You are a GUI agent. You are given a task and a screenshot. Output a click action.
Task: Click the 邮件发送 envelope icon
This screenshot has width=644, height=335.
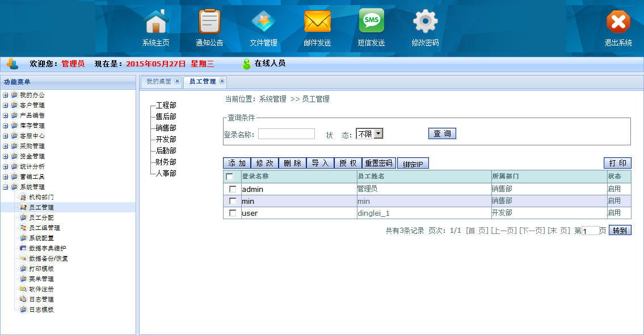coord(317,23)
